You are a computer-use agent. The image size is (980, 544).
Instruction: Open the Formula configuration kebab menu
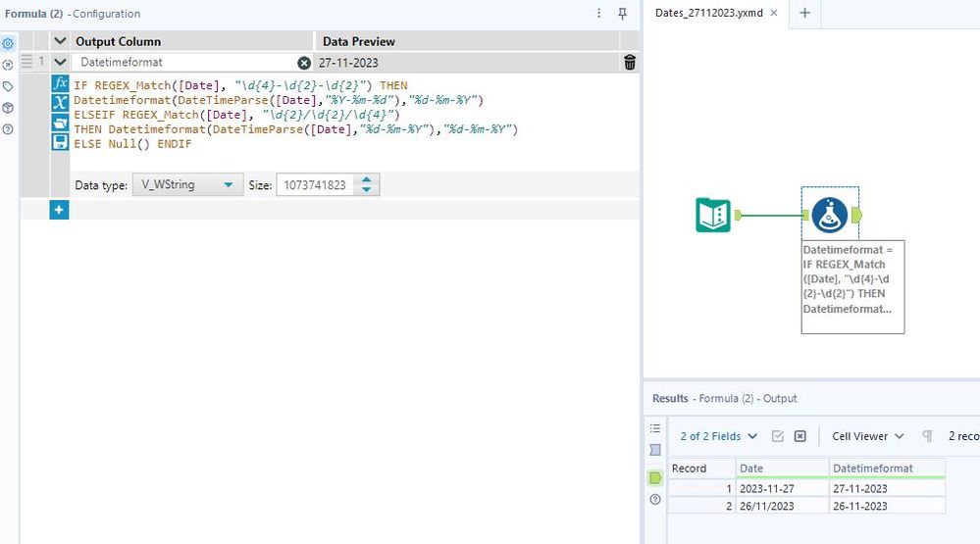(x=598, y=13)
